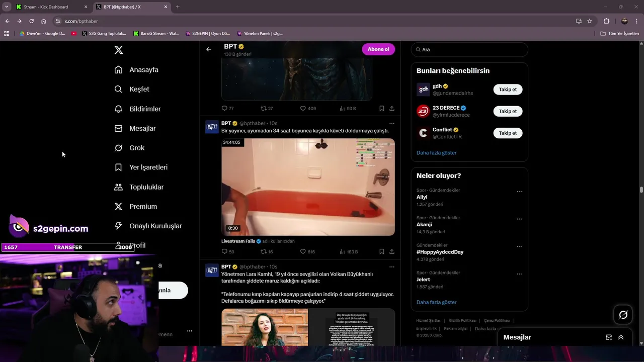Click Daha fazla göster under trends
Image resolution: width=644 pixels, height=362 pixels.
point(436,302)
